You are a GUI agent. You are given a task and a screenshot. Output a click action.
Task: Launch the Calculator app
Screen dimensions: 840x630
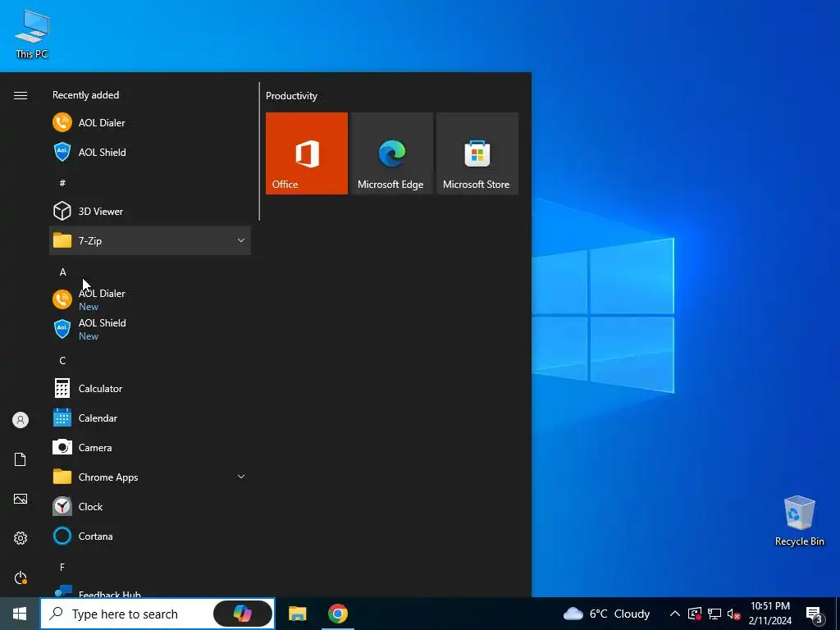click(150, 388)
